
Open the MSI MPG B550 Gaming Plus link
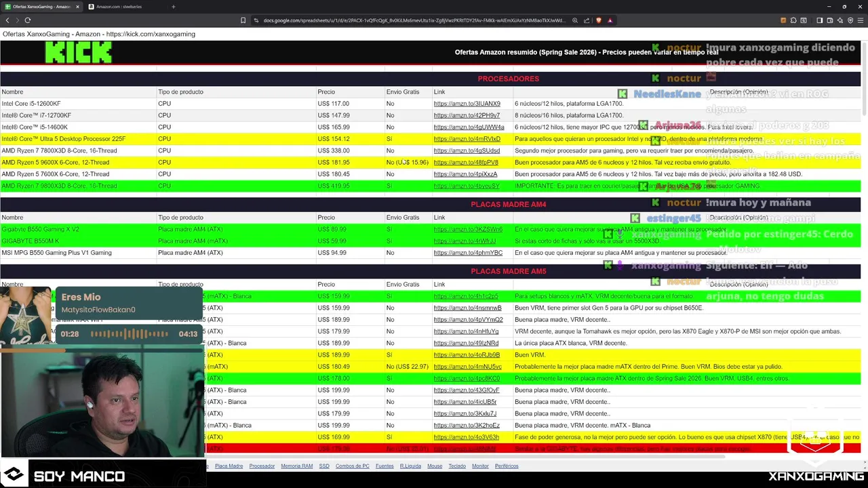point(468,253)
